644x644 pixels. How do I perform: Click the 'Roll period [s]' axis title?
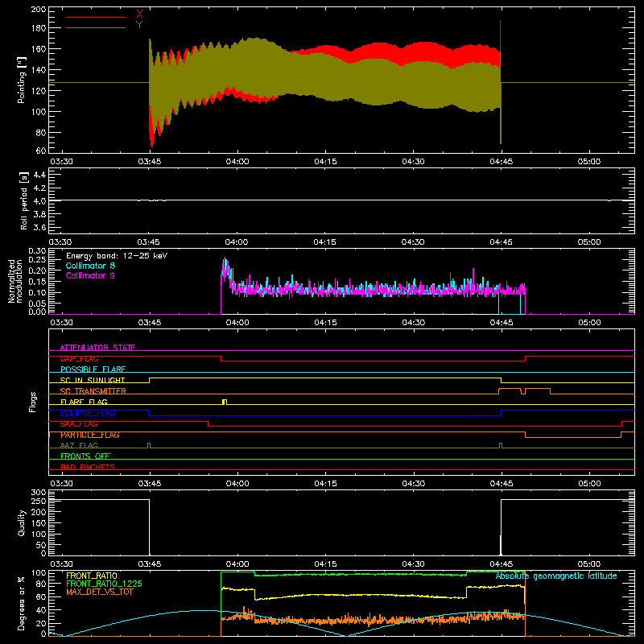point(24,200)
